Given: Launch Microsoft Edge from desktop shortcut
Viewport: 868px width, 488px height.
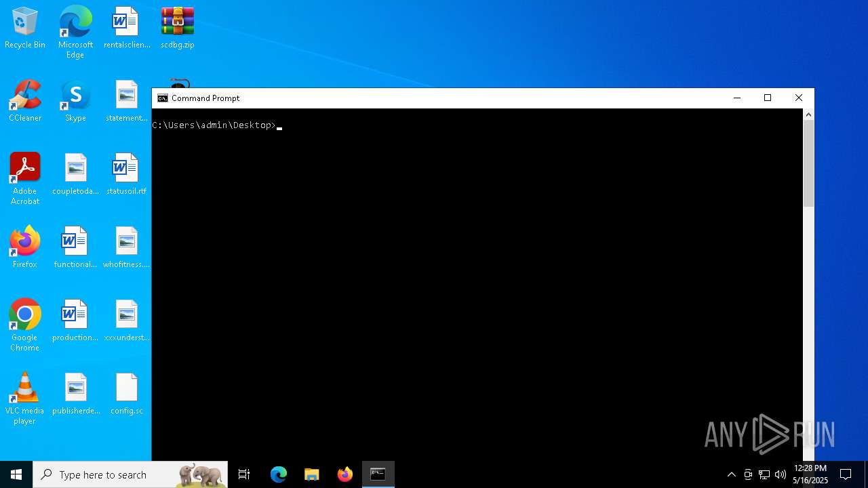Looking at the screenshot, I should point(75,33).
